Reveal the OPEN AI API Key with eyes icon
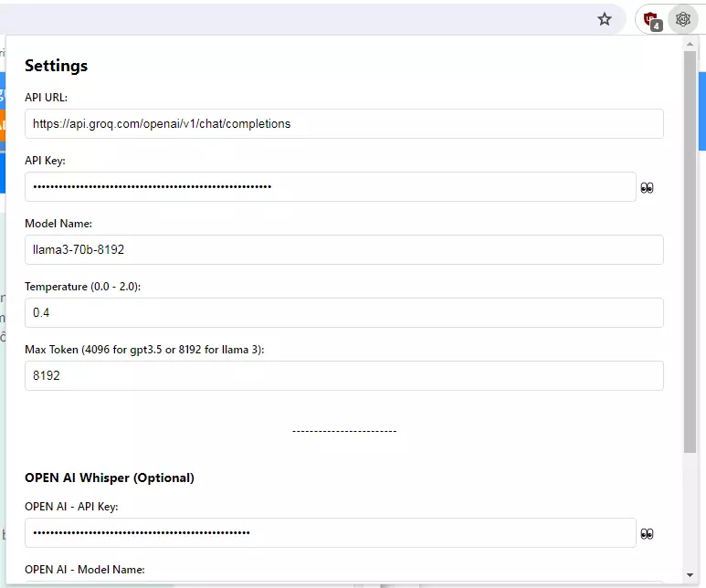 point(647,533)
